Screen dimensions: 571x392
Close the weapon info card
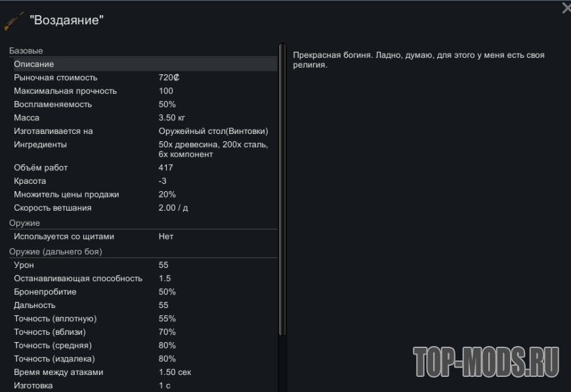click(566, 8)
